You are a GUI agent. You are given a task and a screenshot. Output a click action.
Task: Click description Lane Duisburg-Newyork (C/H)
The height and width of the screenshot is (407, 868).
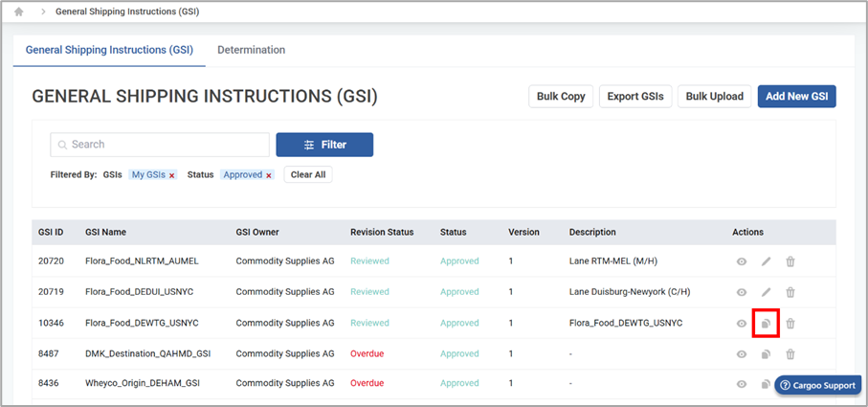tap(630, 292)
